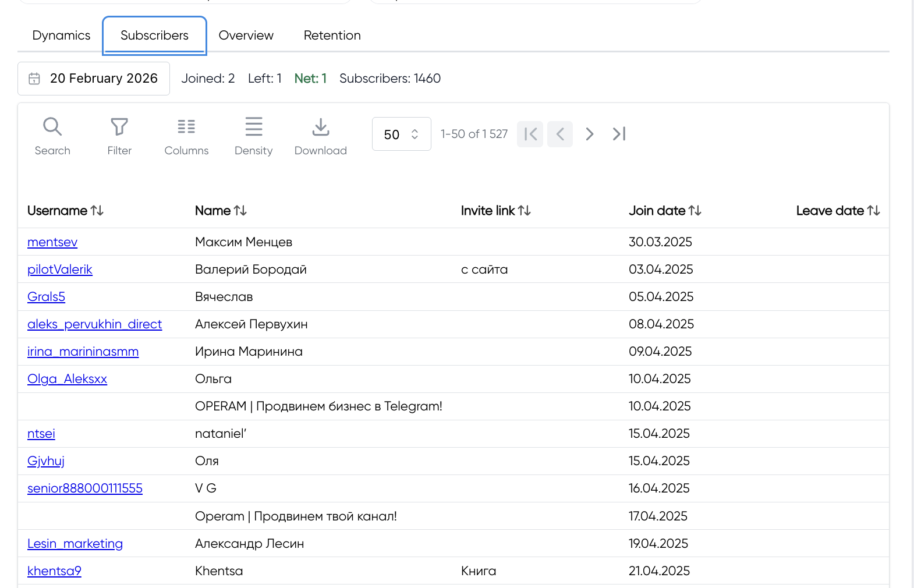Click the 'Net: 1' statistic

click(x=310, y=79)
